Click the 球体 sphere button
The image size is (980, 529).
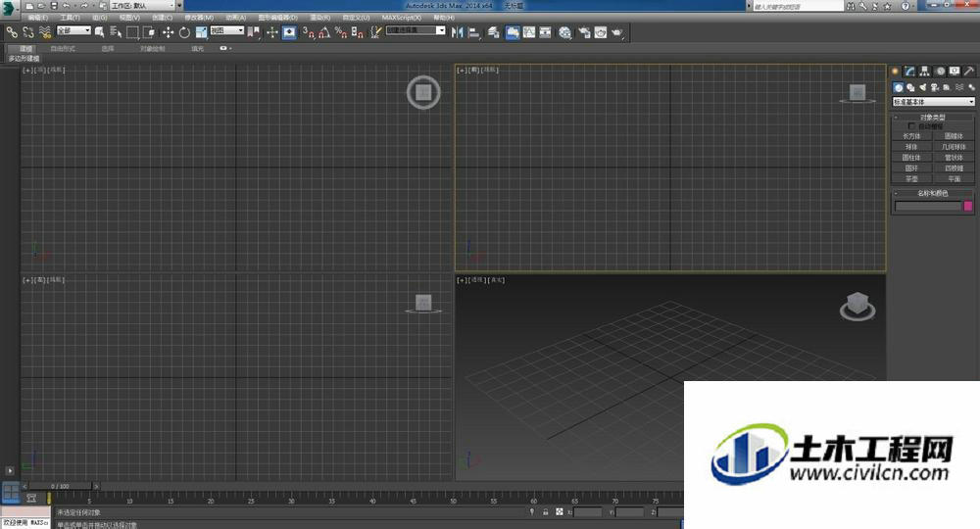click(911, 147)
